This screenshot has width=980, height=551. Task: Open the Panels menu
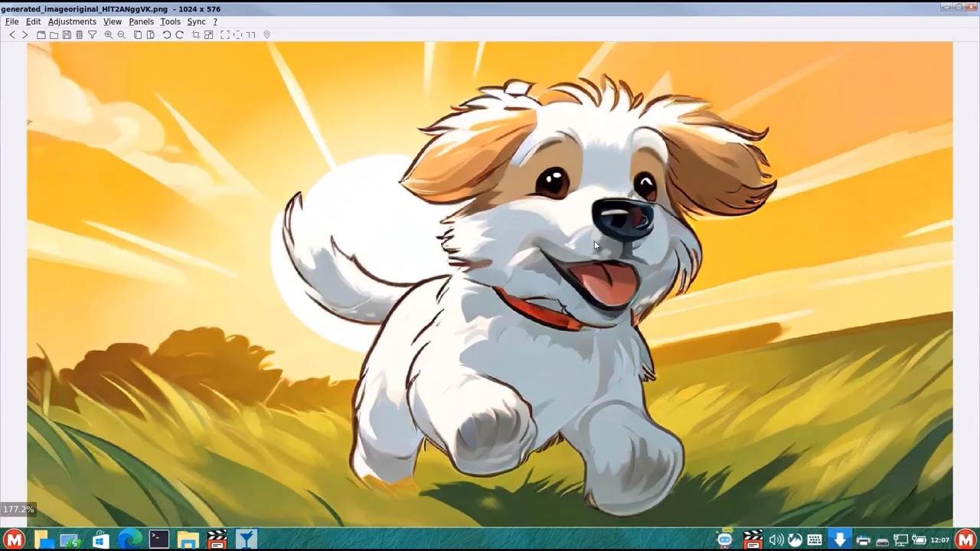click(141, 21)
